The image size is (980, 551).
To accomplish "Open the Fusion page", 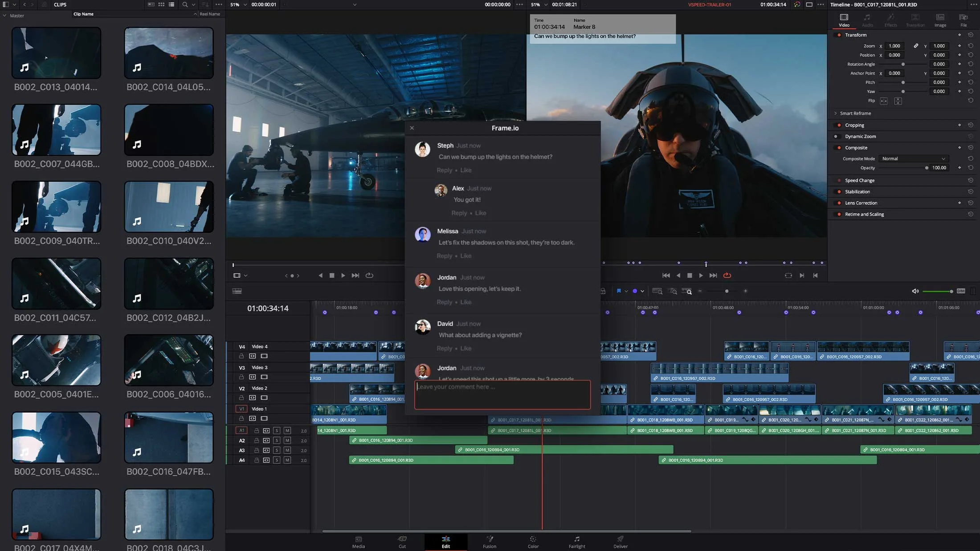I will tap(489, 542).
